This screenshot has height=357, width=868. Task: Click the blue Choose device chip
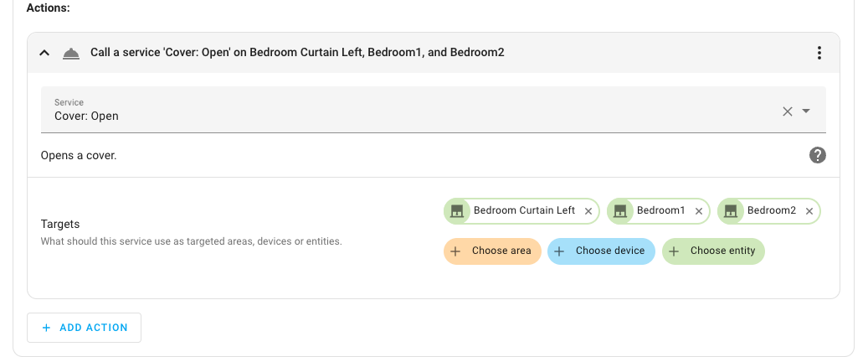(601, 251)
